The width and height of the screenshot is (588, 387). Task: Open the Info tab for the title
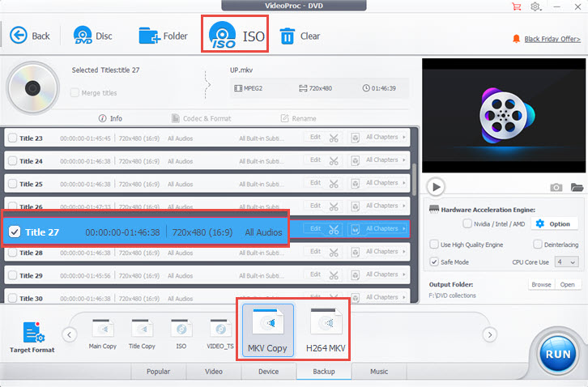110,118
